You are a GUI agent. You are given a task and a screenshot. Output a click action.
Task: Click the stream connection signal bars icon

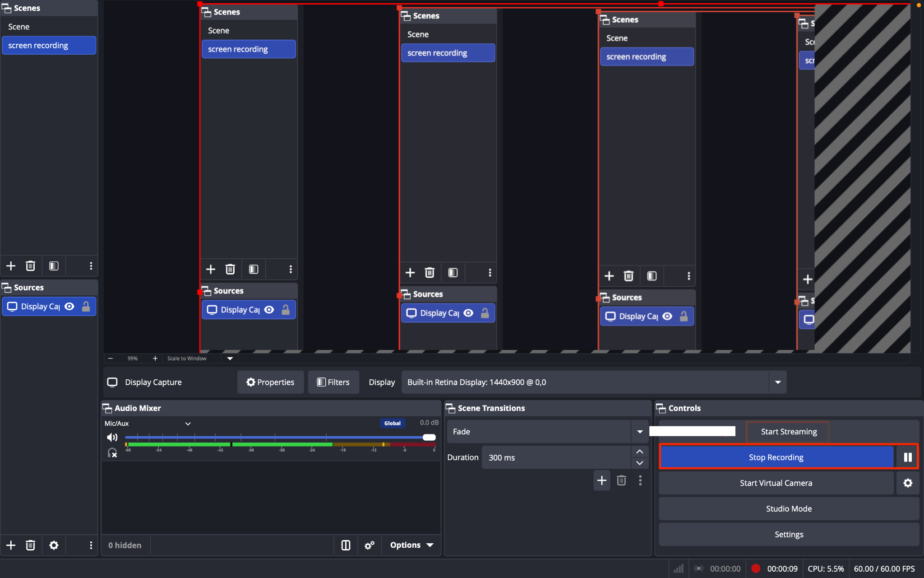(679, 569)
